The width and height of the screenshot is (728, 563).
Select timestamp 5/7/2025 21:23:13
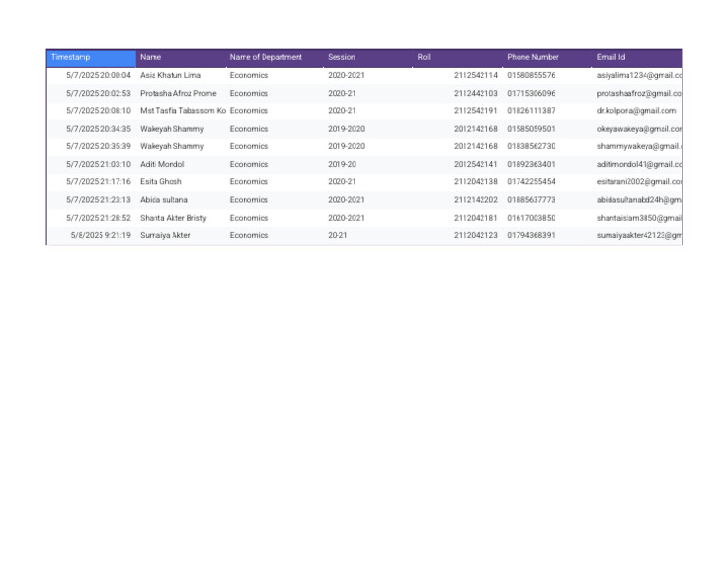(x=99, y=200)
